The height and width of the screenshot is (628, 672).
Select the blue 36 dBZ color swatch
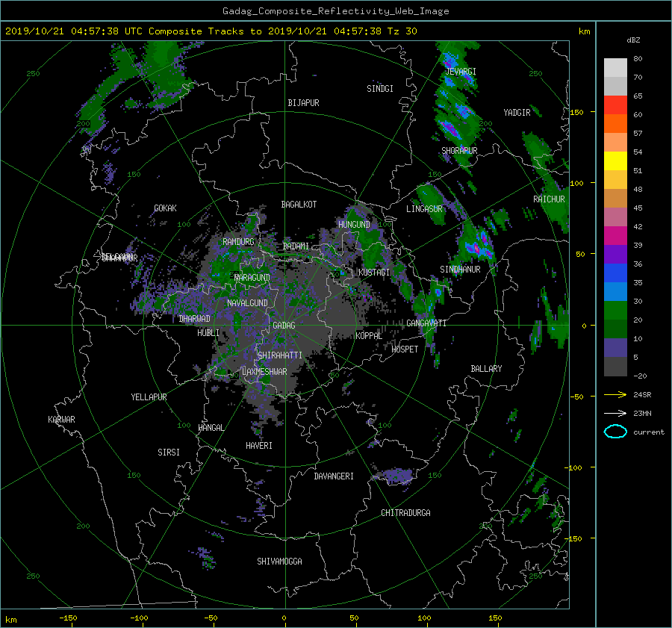click(x=615, y=273)
